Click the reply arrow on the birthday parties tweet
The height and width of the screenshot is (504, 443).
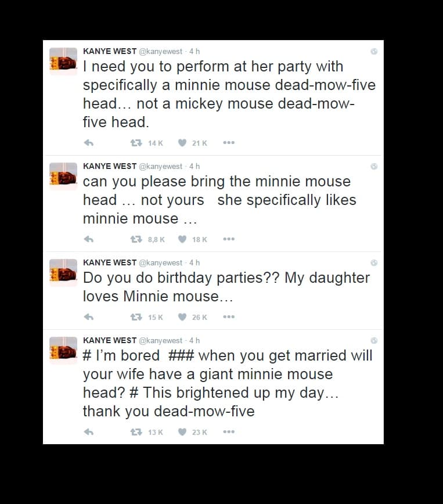[87, 317]
